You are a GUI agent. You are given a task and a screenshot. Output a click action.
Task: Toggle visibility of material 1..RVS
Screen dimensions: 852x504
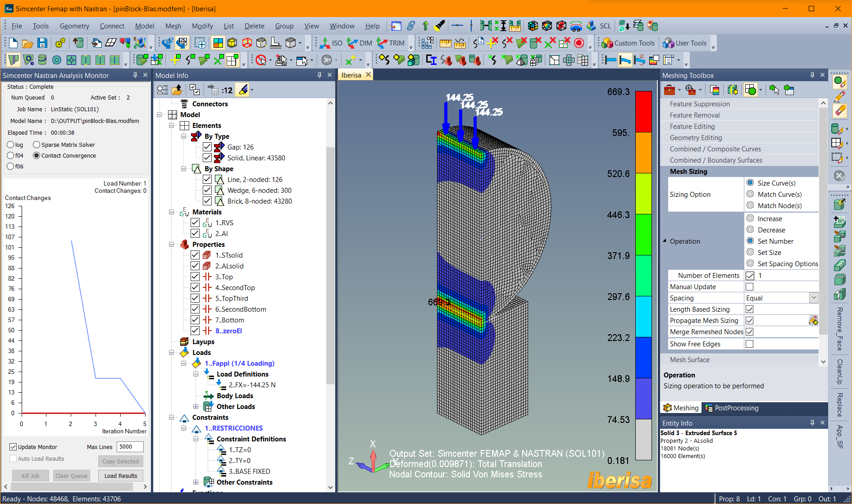coord(195,222)
